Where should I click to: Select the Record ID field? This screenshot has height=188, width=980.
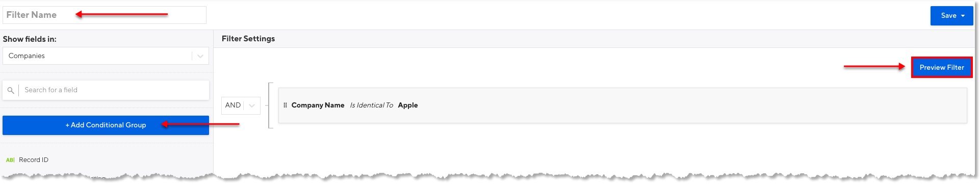click(x=34, y=160)
